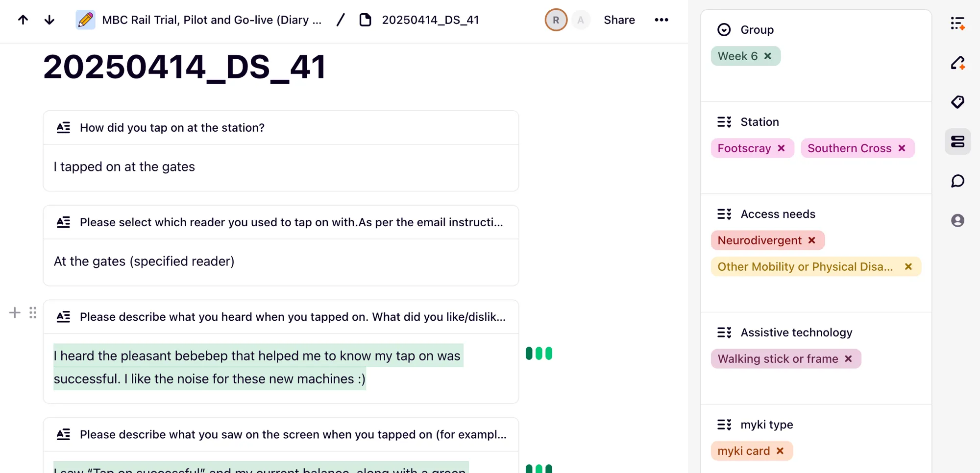The width and height of the screenshot is (980, 473).
Task: Click text-field icon for what you heard question
Action: [x=63, y=317]
